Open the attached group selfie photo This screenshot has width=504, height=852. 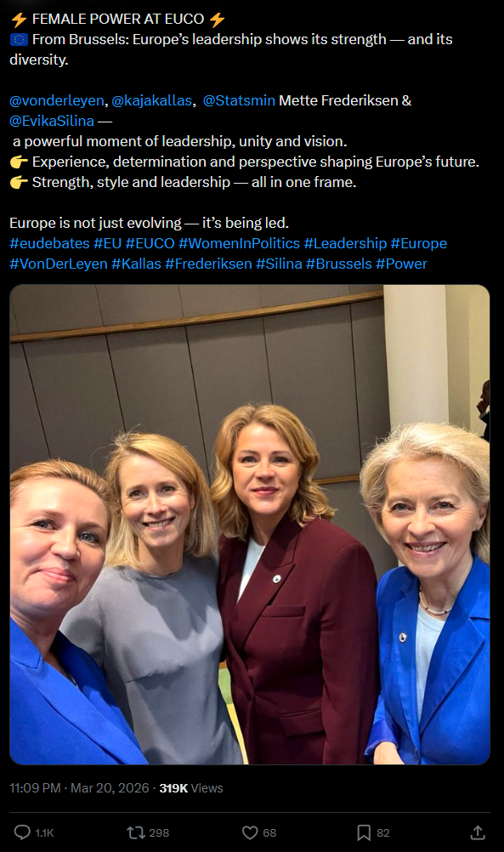click(250, 525)
